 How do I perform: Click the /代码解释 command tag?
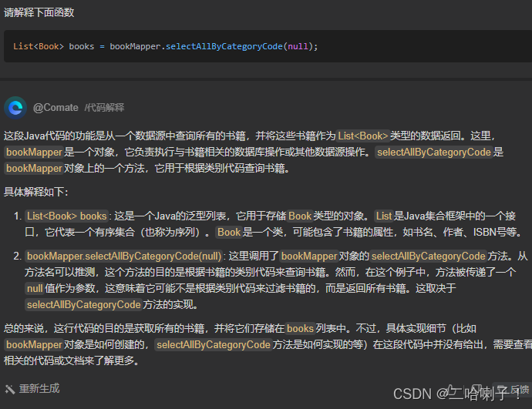tap(104, 108)
